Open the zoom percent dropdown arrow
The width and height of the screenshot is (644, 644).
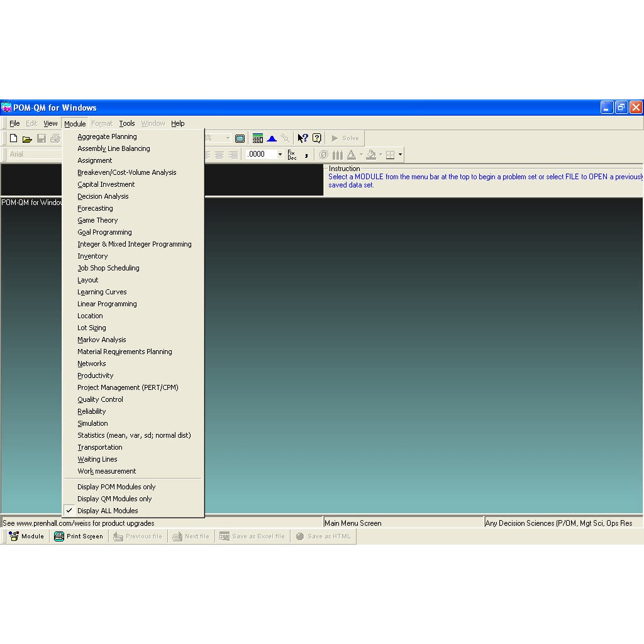pos(228,138)
